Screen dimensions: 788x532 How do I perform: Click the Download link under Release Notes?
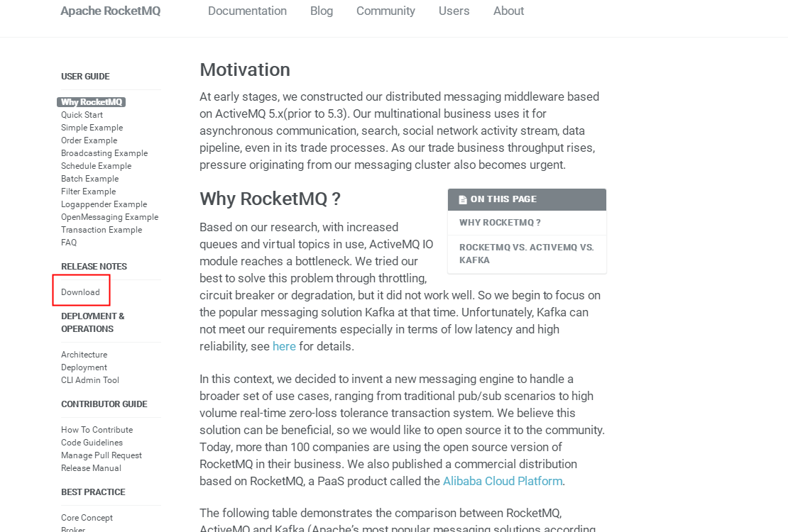coord(80,292)
